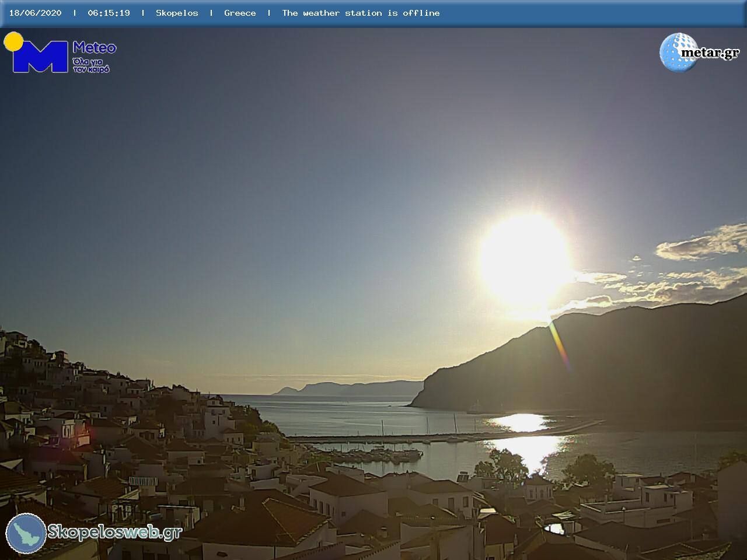Open the Skopelosweb.gr link text
This screenshot has height=560, width=747.
click(114, 532)
